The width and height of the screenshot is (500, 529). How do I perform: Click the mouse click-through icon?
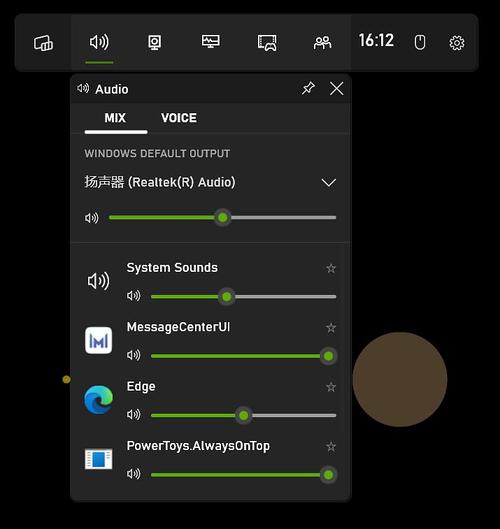coord(420,43)
